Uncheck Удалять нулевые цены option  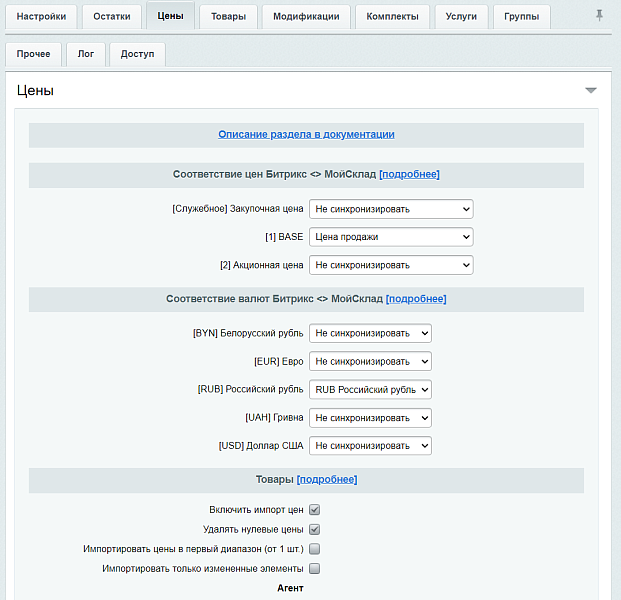(314, 529)
